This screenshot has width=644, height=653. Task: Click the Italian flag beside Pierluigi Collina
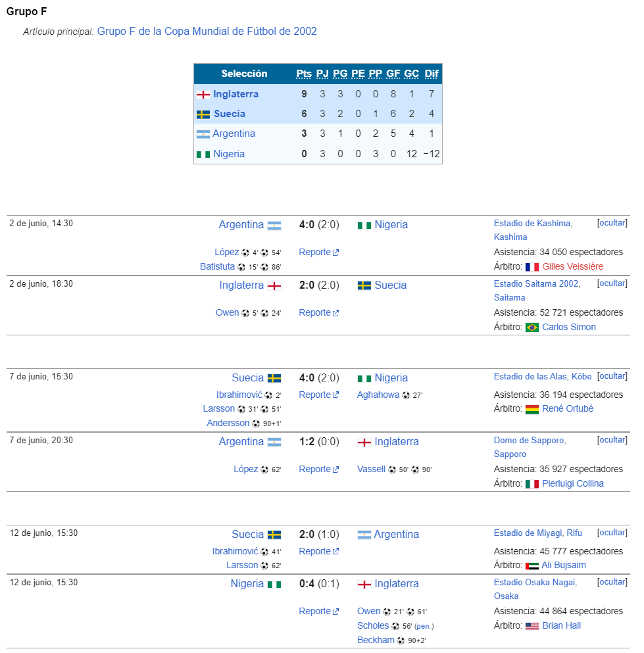[x=532, y=484]
